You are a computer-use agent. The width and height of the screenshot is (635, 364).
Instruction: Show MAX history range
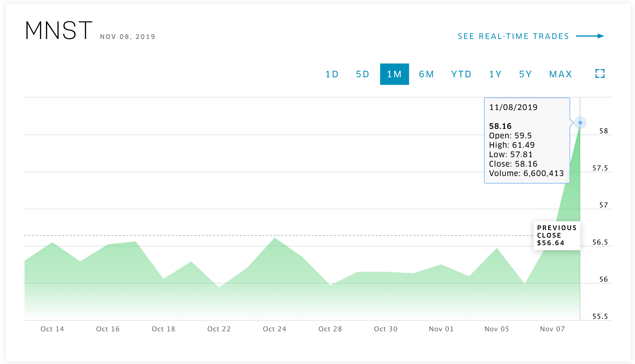[x=560, y=74]
